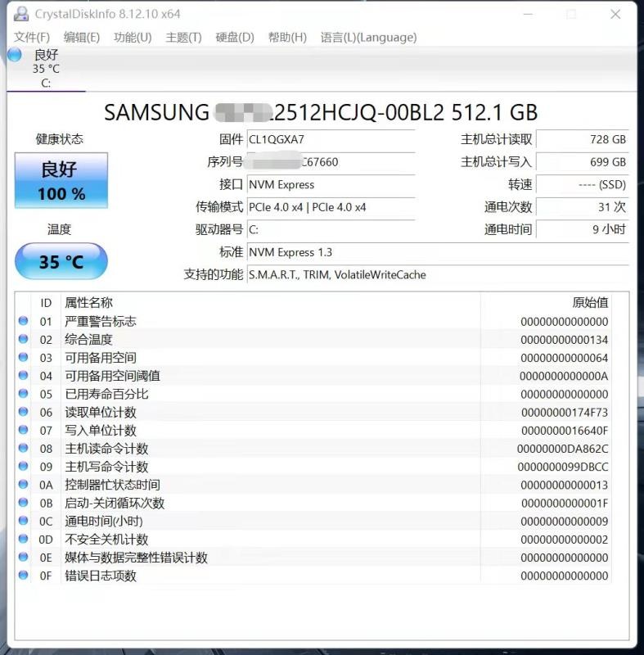Select the 严重警告标志 attribute row name
The height and width of the screenshot is (655, 644).
[x=101, y=321]
